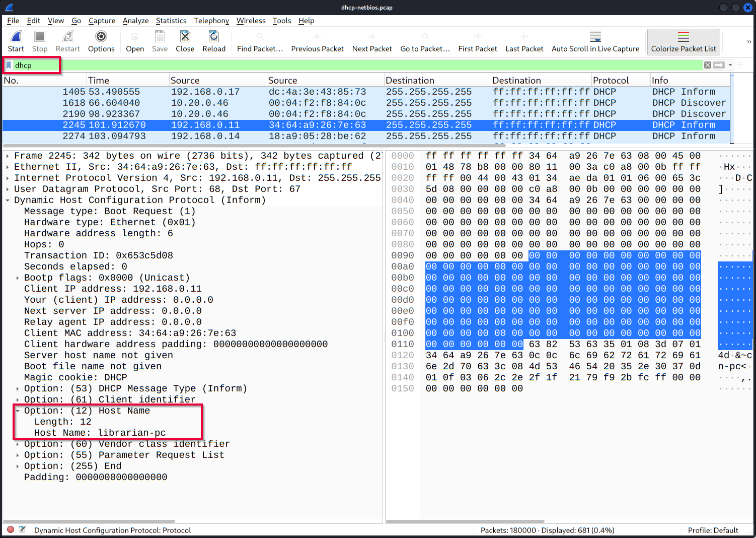Expand Option (61) Client identifier
756x538 pixels.
point(18,399)
